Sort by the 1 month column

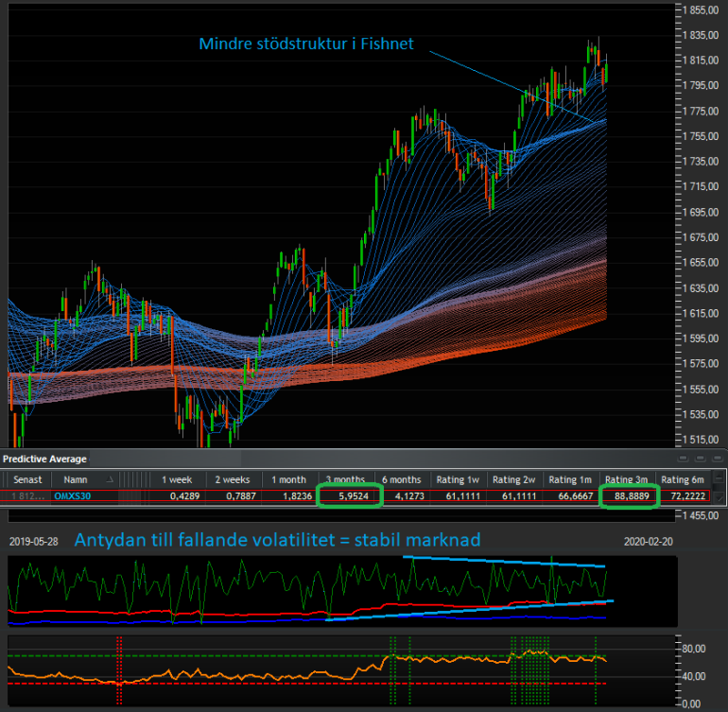pyautogui.click(x=288, y=479)
